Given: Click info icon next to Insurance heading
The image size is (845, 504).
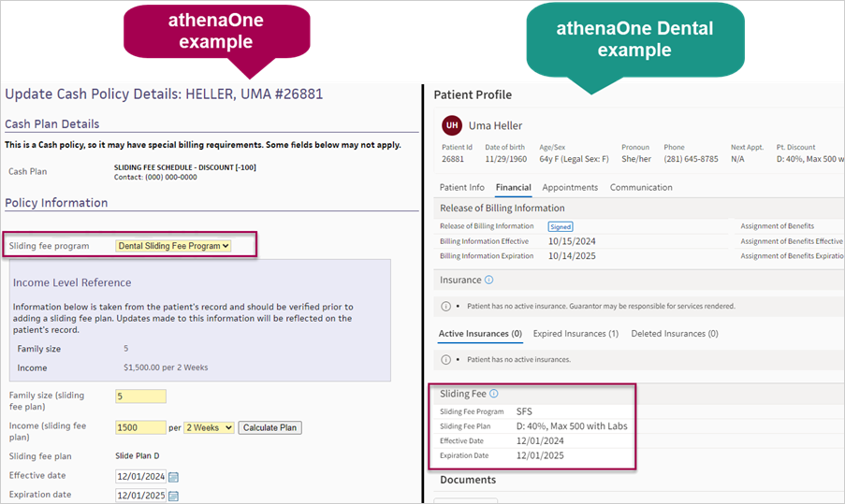Looking at the screenshot, I should coord(488,280).
